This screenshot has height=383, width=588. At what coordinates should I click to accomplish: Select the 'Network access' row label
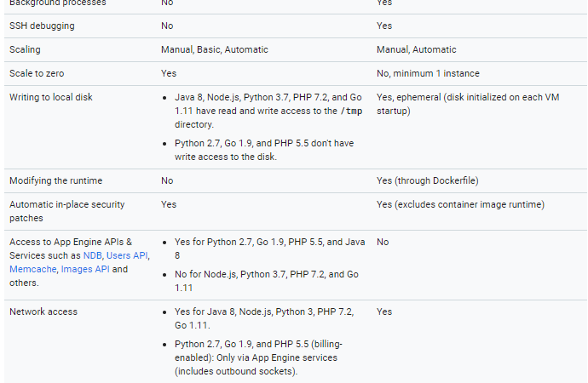coord(43,312)
